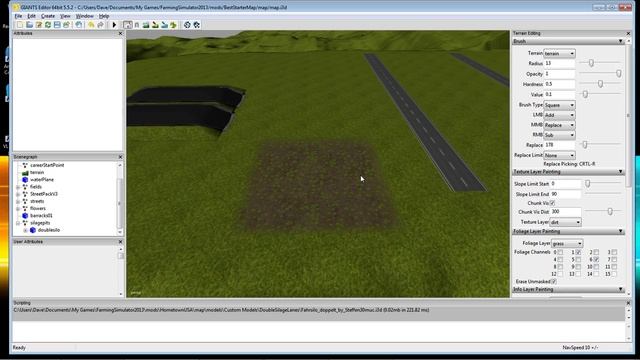The image size is (640, 360).
Task: Toggle Foliage Channel 0 checkbox
Action: click(x=560, y=252)
